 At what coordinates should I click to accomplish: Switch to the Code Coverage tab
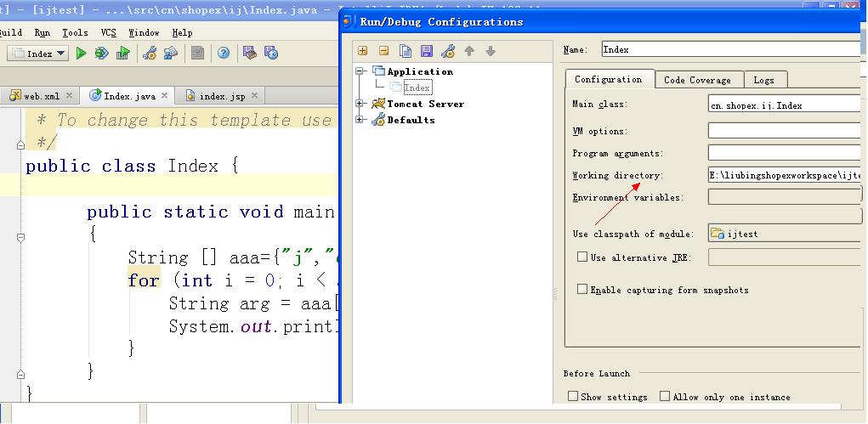[696, 80]
